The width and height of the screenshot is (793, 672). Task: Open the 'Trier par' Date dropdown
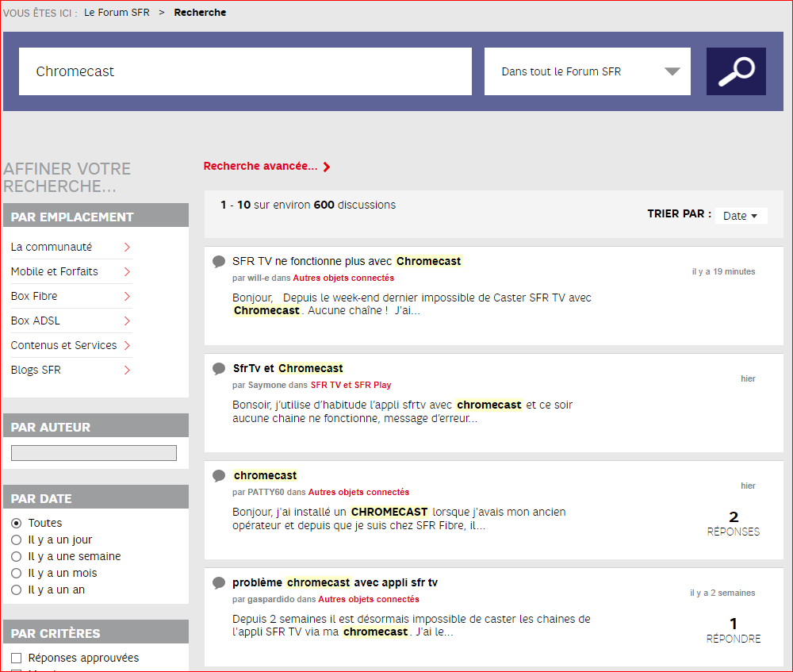pyautogui.click(x=741, y=216)
